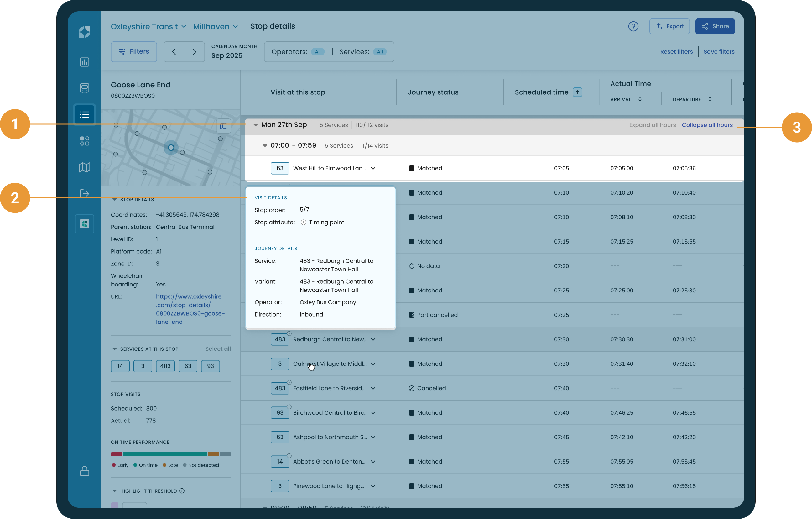This screenshot has height=519, width=812.
Task: Open the bar chart sidebar icon
Action: pos(84,62)
